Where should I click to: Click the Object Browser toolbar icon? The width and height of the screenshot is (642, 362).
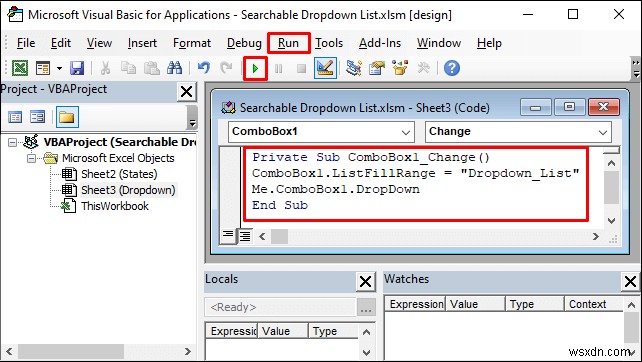[x=400, y=68]
